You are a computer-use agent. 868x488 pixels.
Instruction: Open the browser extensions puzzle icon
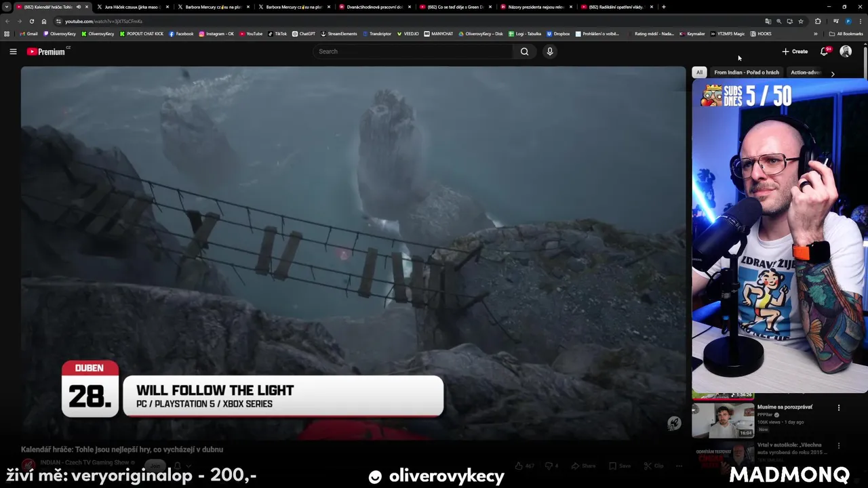818,21
